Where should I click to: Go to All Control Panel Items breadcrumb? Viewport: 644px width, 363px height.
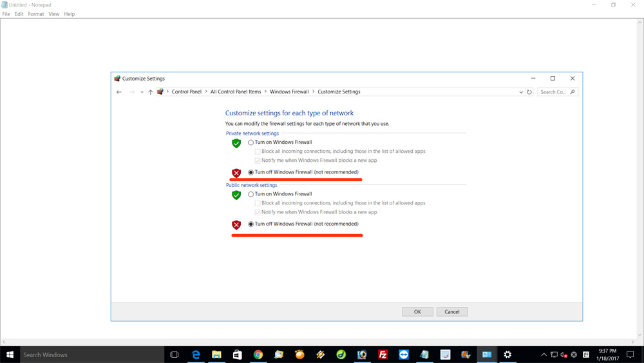236,92
